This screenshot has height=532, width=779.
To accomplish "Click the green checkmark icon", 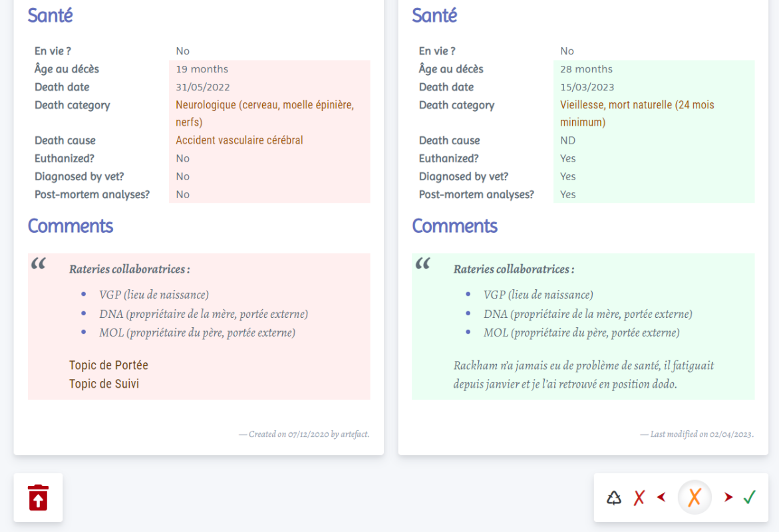I will pos(750,497).
